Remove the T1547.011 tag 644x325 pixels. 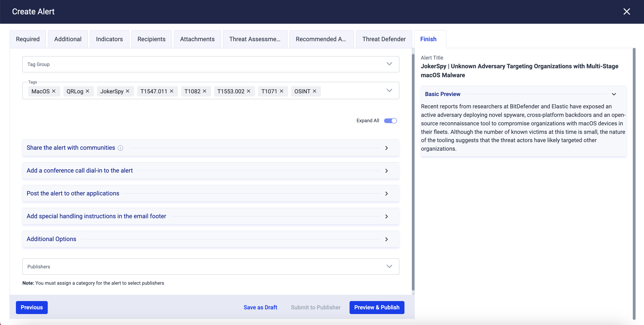(x=171, y=91)
